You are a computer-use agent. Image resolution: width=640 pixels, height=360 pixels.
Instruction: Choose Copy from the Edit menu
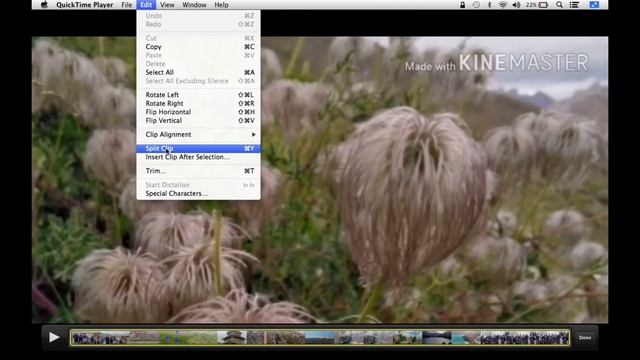point(198,47)
